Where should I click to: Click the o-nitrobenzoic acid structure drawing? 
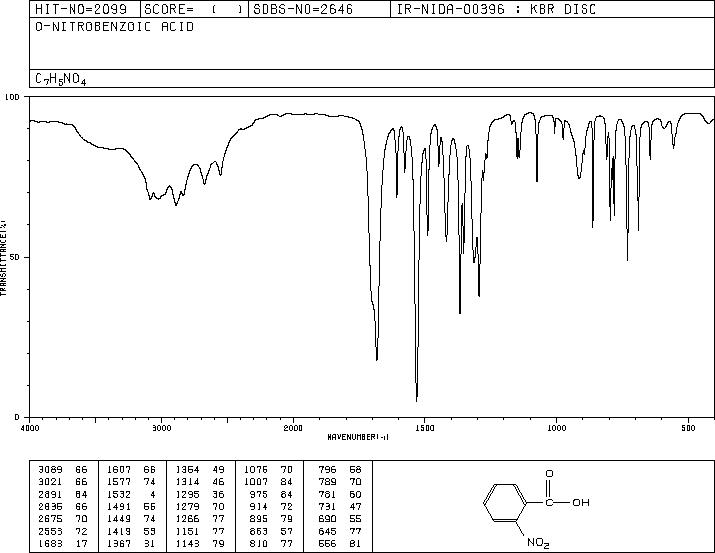coord(537,509)
